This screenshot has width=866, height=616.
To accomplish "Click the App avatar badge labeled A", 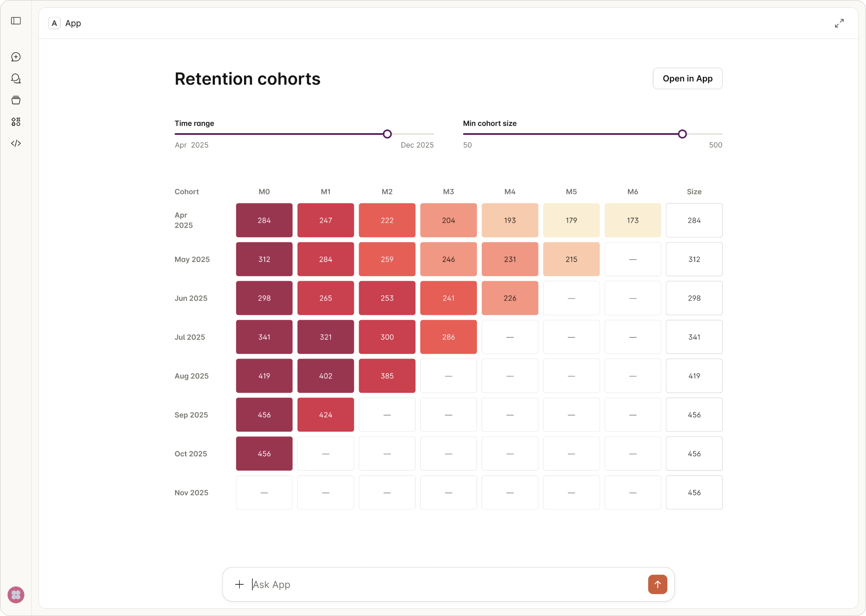I will pyautogui.click(x=54, y=23).
